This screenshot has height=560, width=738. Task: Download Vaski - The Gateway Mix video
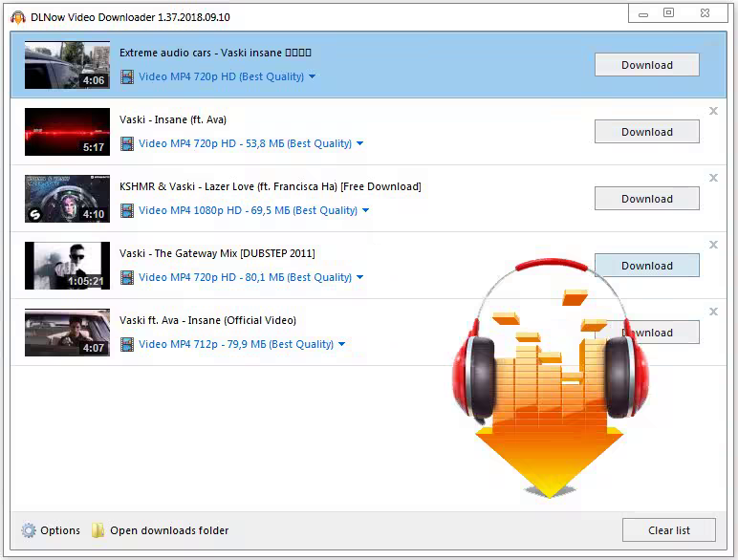pos(646,266)
